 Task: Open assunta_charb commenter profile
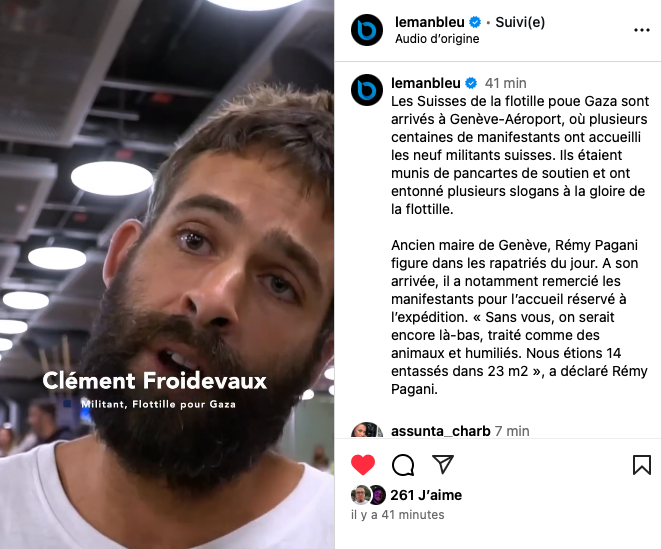point(441,431)
